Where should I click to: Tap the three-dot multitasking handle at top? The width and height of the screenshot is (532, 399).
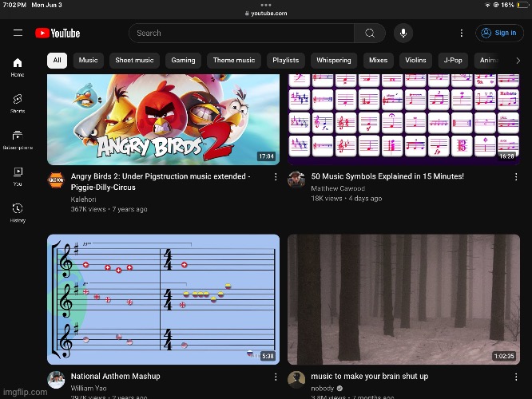266,5
